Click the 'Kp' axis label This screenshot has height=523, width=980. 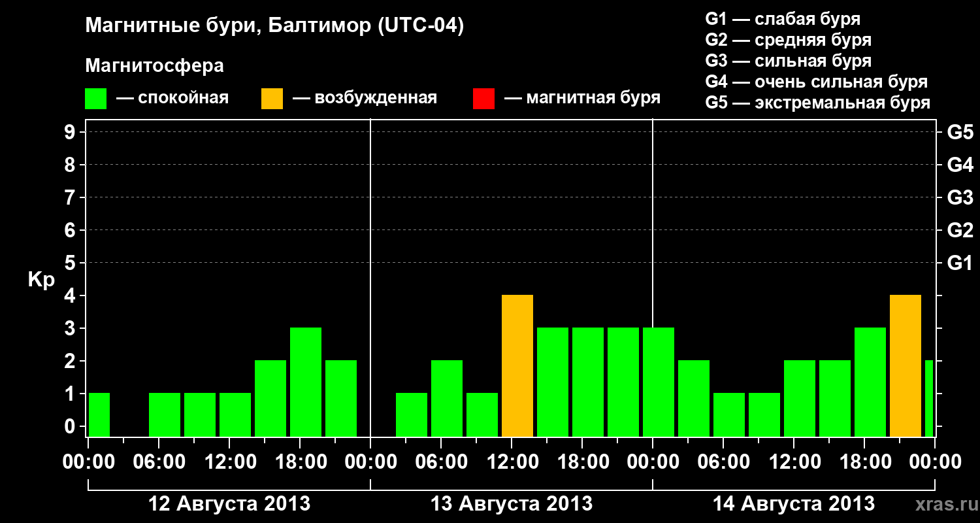(x=41, y=280)
